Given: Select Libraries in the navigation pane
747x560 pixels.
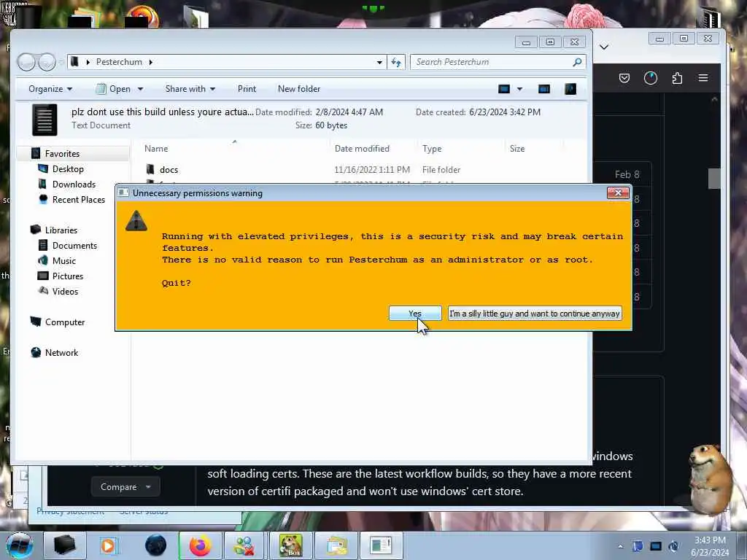Looking at the screenshot, I should point(61,230).
